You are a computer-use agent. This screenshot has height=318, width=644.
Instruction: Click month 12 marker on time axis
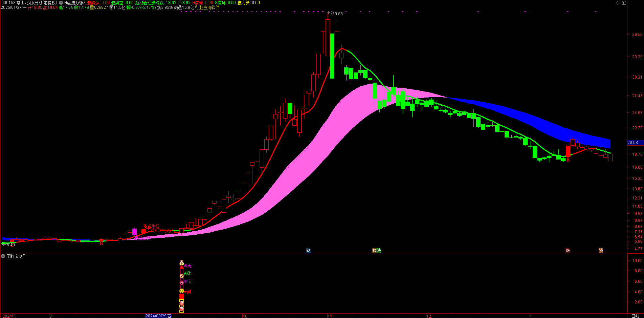[429, 316]
